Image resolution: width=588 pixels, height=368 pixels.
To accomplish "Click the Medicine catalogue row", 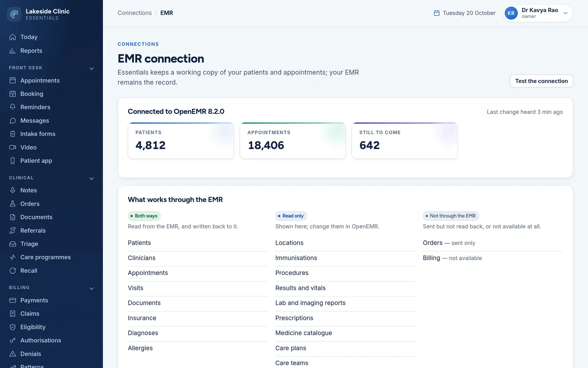I will pos(345,333).
